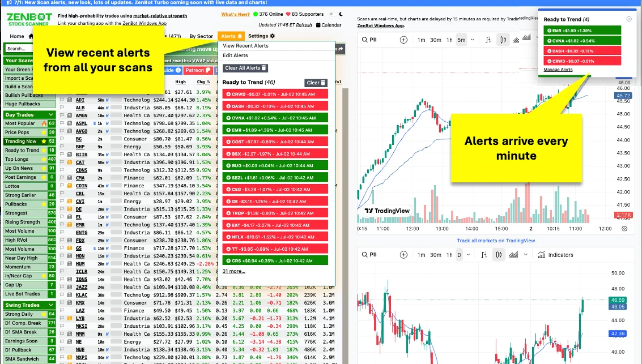Click the Refresh link

[x=304, y=25]
